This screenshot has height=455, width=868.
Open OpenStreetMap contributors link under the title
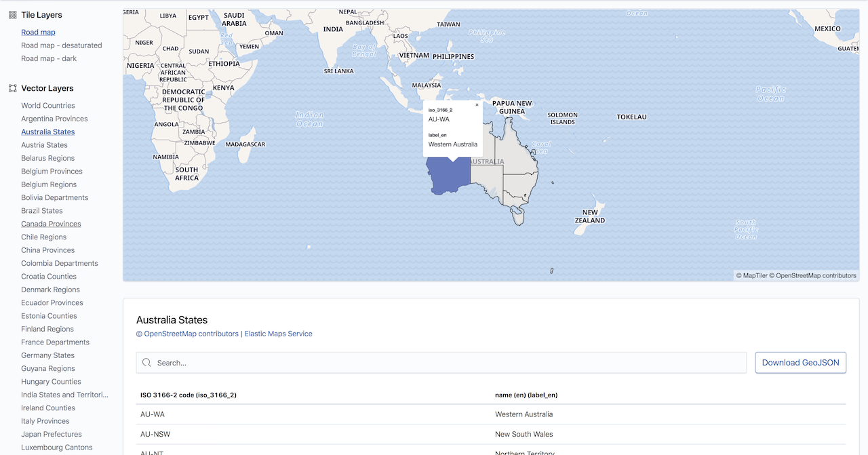tap(187, 334)
